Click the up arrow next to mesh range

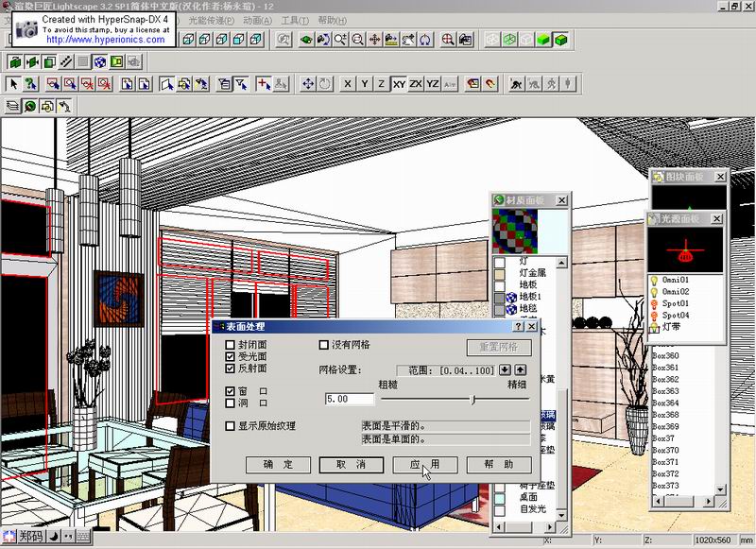[x=521, y=369]
